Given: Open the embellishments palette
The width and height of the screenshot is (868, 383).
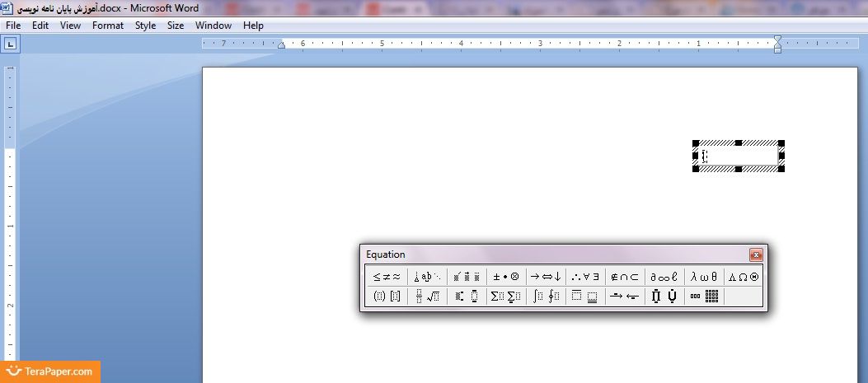Looking at the screenshot, I should point(467,277).
